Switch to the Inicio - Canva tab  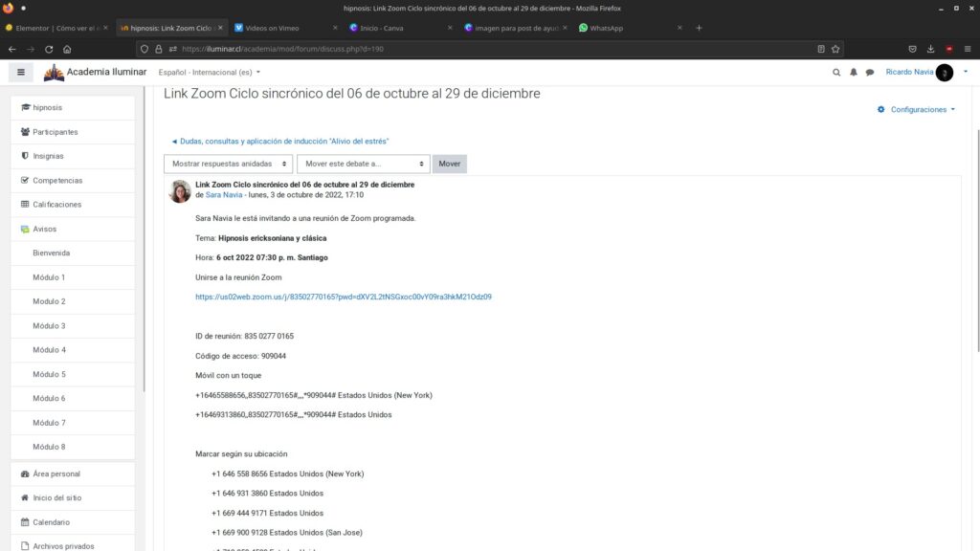[x=401, y=28]
